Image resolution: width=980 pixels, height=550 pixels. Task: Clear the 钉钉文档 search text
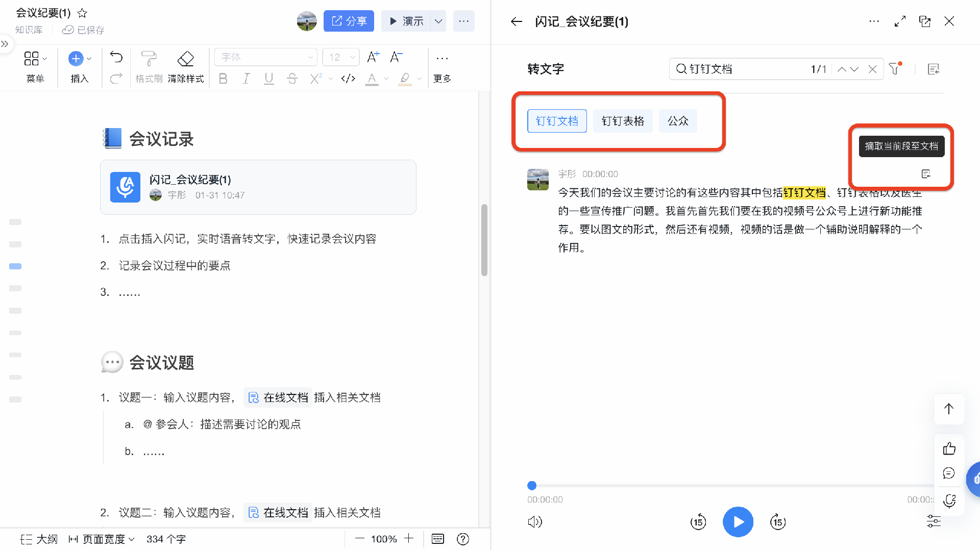click(873, 69)
